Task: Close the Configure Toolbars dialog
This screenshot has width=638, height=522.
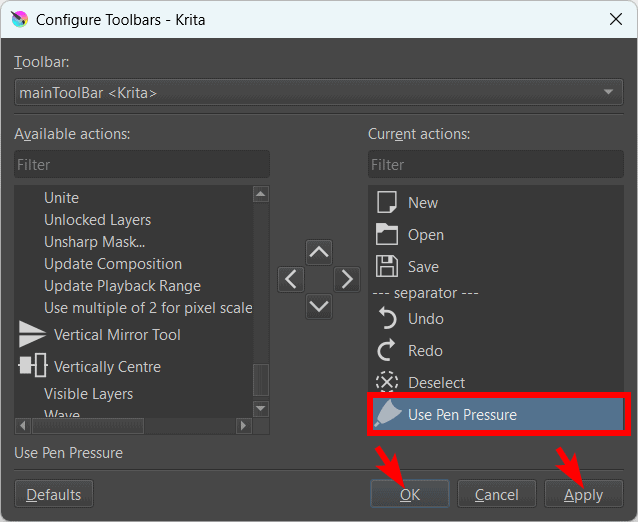Action: coord(616,19)
